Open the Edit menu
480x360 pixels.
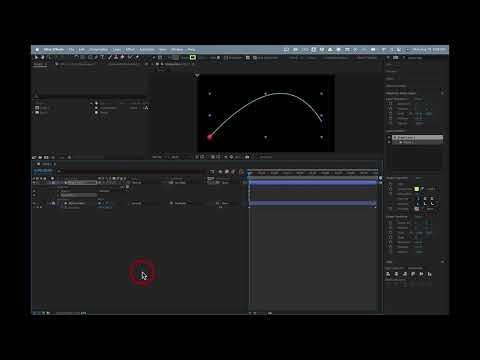[x=81, y=49]
